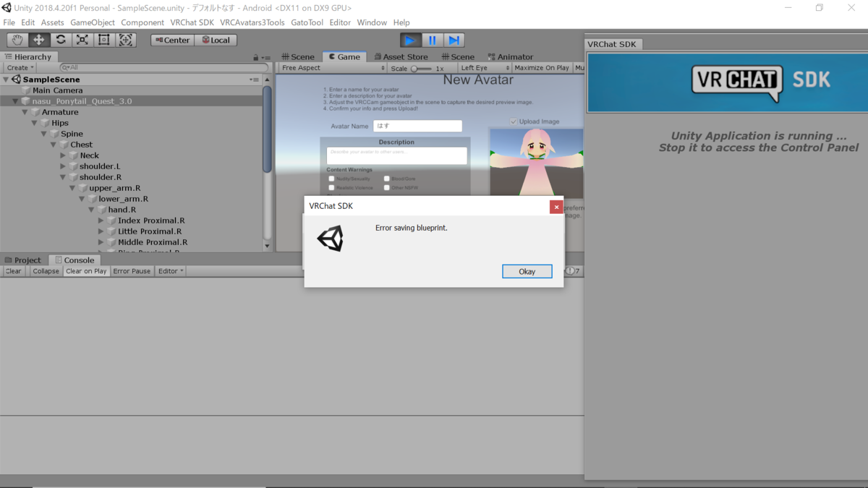The height and width of the screenshot is (488, 868).
Task: Click the Hierarchy vertical scrollbar
Action: [267, 130]
